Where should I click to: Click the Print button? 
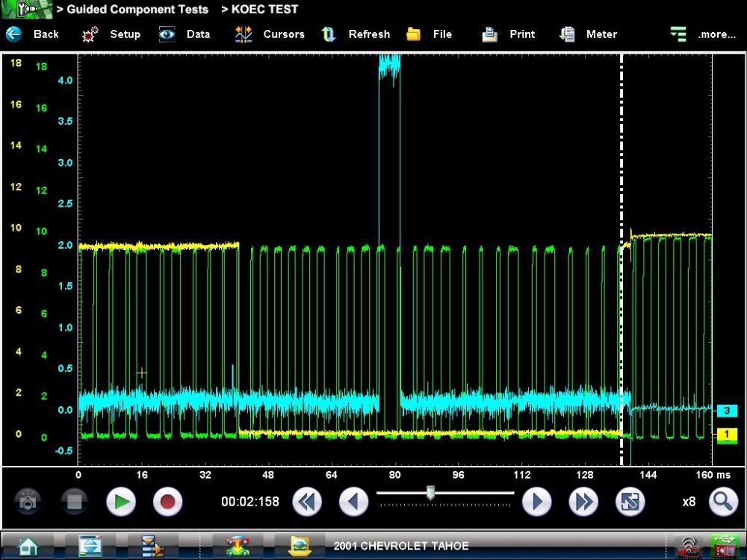pos(509,34)
